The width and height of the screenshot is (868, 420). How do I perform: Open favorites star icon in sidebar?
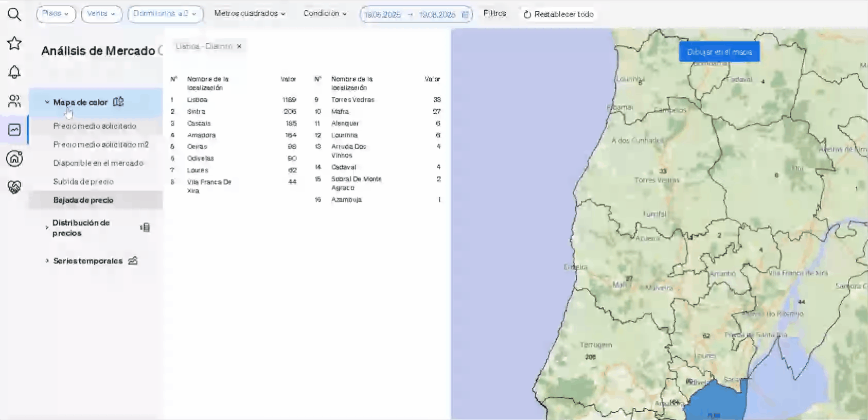[14, 43]
